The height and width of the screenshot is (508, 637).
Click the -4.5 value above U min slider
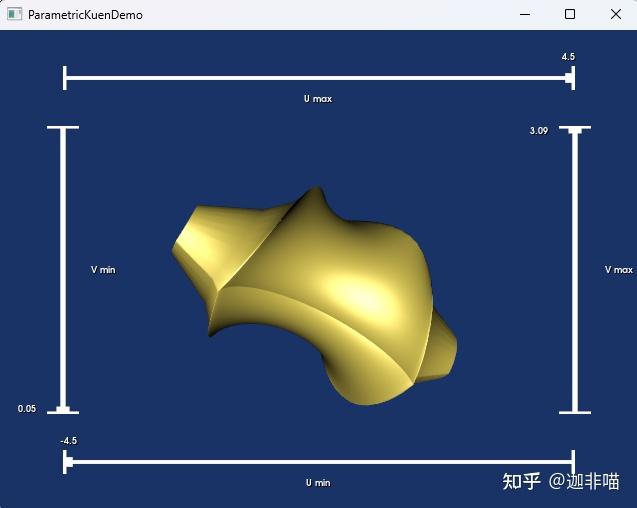click(x=68, y=441)
